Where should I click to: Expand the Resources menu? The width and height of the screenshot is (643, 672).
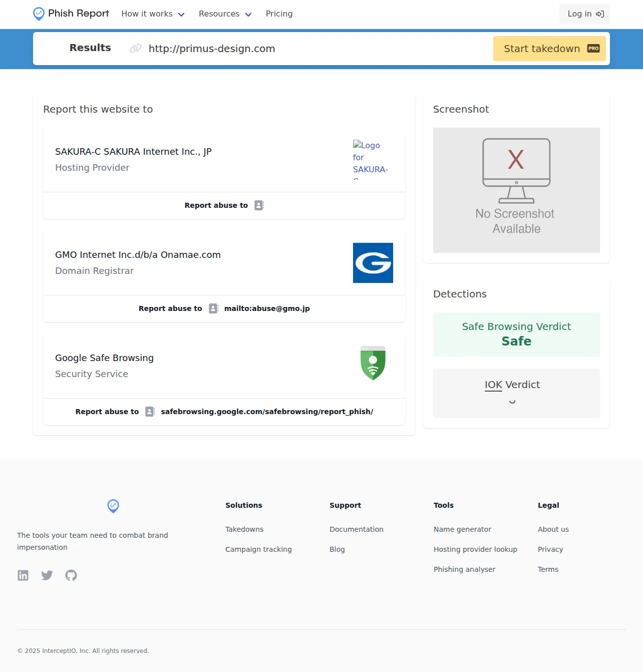point(225,14)
